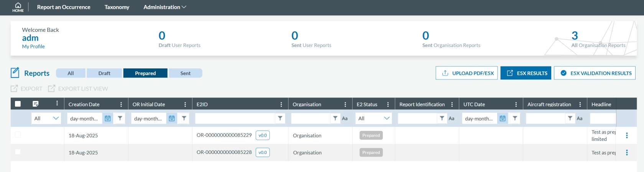Toggle the select-all reports checkbox

(18, 104)
